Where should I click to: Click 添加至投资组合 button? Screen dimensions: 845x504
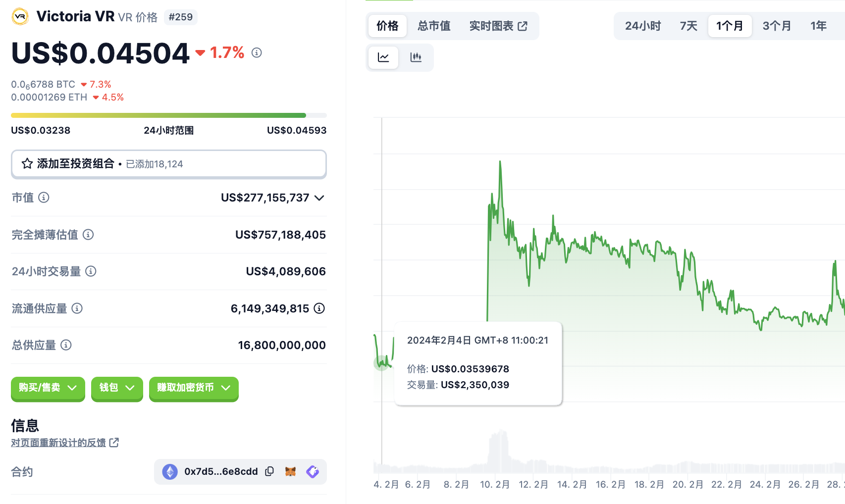pos(169,164)
